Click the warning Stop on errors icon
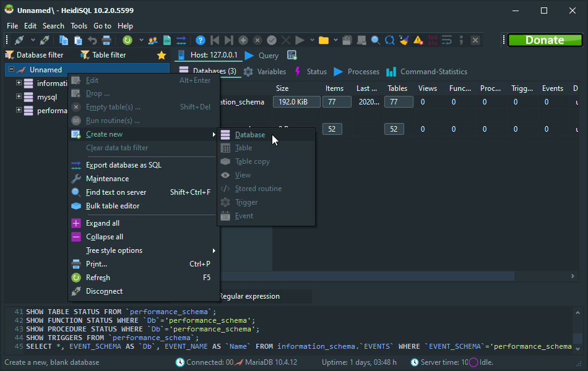This screenshot has height=371, width=588. [418, 40]
